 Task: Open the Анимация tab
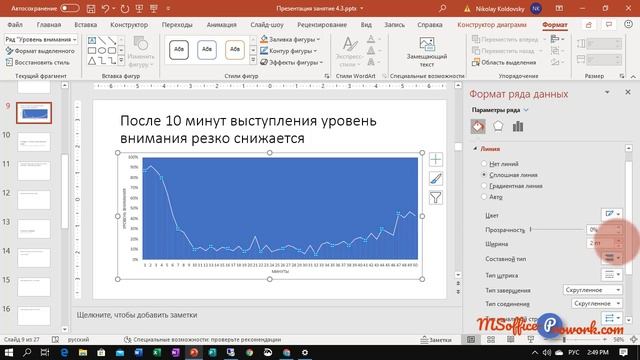coord(221,24)
